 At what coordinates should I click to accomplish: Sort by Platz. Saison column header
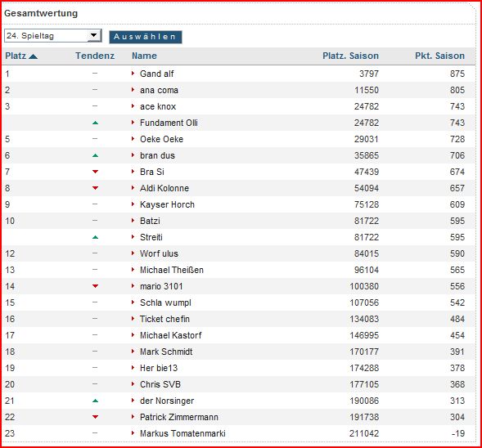[x=350, y=56]
